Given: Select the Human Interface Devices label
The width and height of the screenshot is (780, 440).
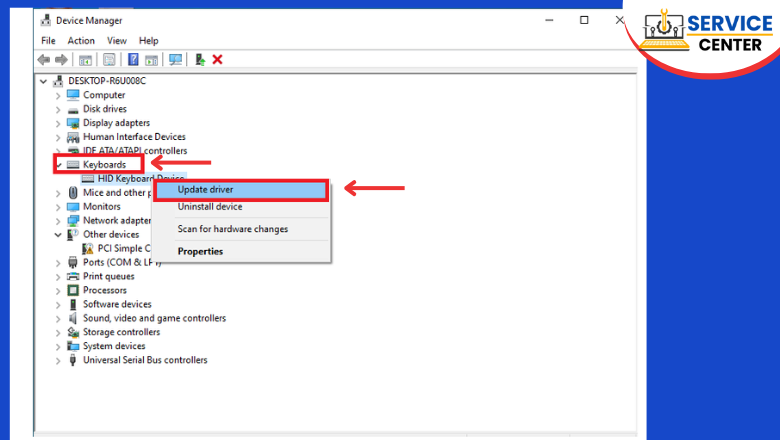Looking at the screenshot, I should tap(134, 137).
